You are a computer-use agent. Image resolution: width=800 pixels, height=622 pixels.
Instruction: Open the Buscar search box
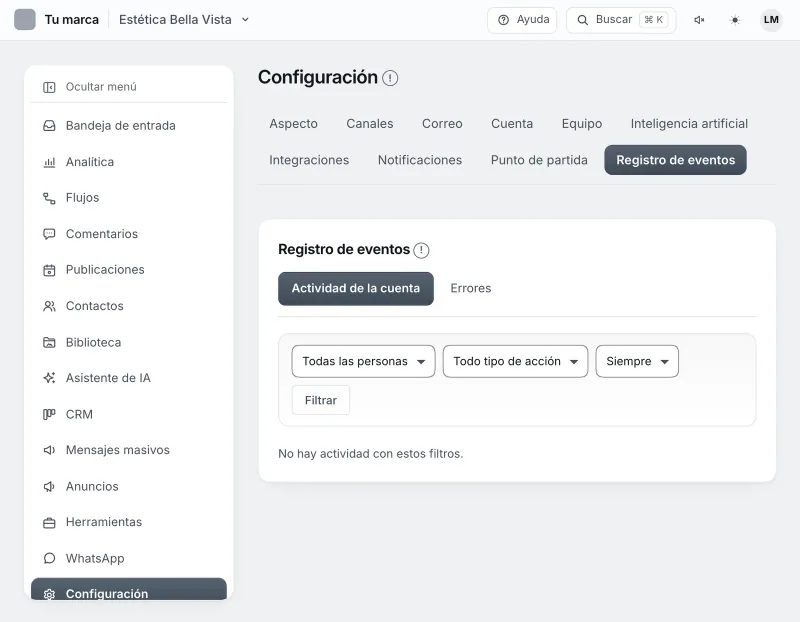[621, 20]
